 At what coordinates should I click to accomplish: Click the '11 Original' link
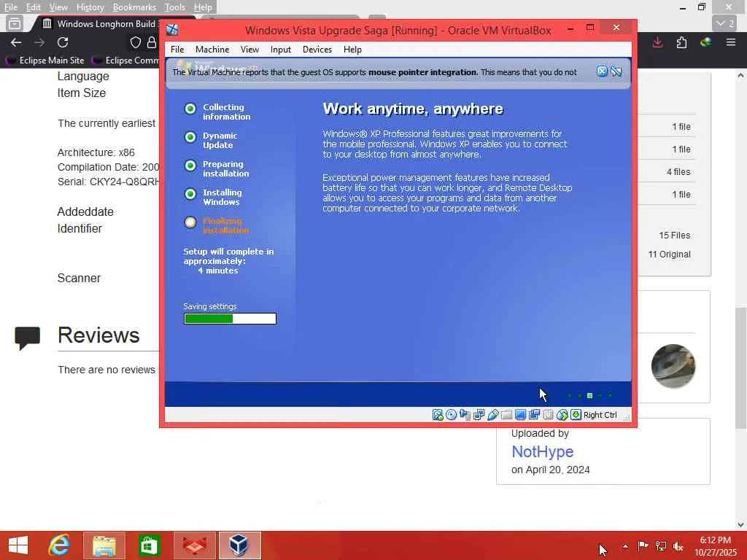click(669, 254)
